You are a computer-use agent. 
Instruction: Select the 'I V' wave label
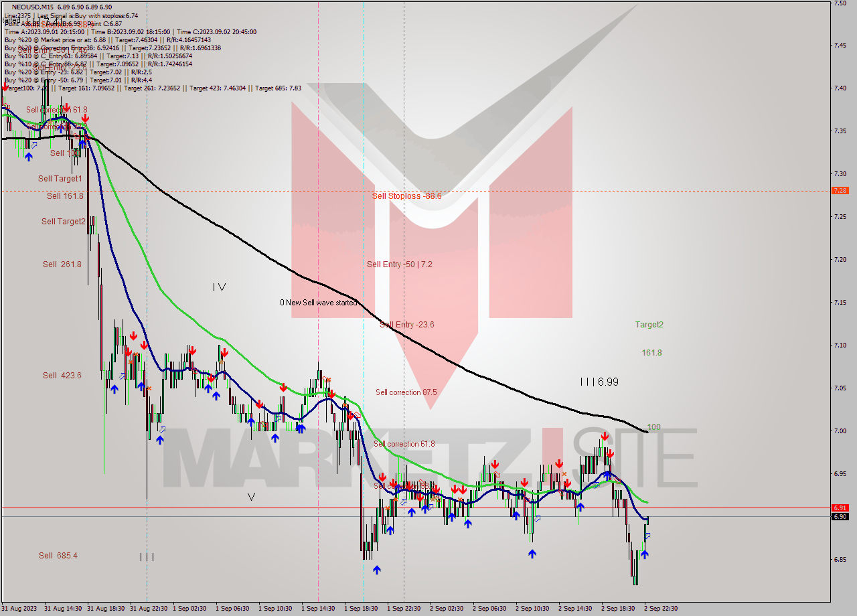coord(219,287)
